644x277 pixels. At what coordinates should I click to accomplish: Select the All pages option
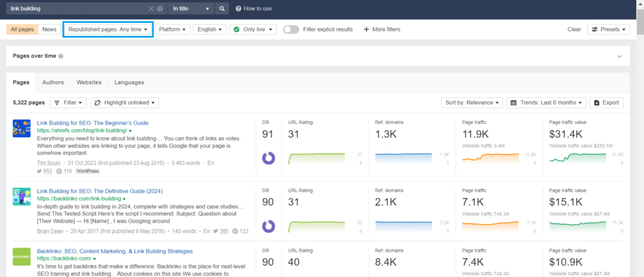(23, 30)
